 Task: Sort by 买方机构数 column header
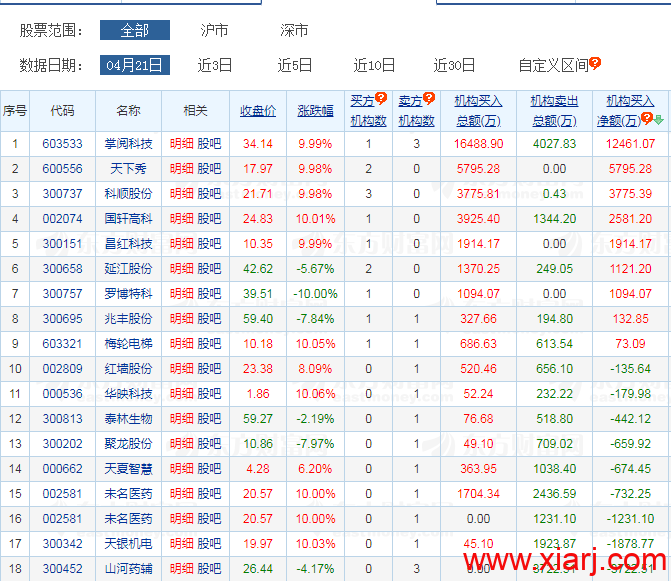368,111
